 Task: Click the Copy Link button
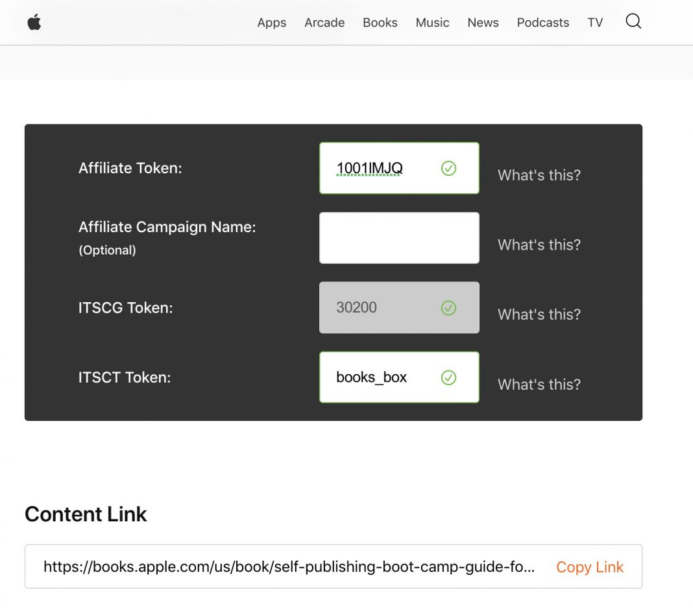pyautogui.click(x=589, y=567)
